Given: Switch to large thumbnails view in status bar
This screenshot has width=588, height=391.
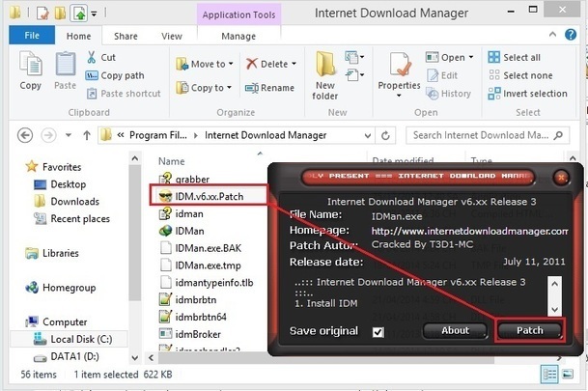Looking at the screenshot, I should [570, 374].
